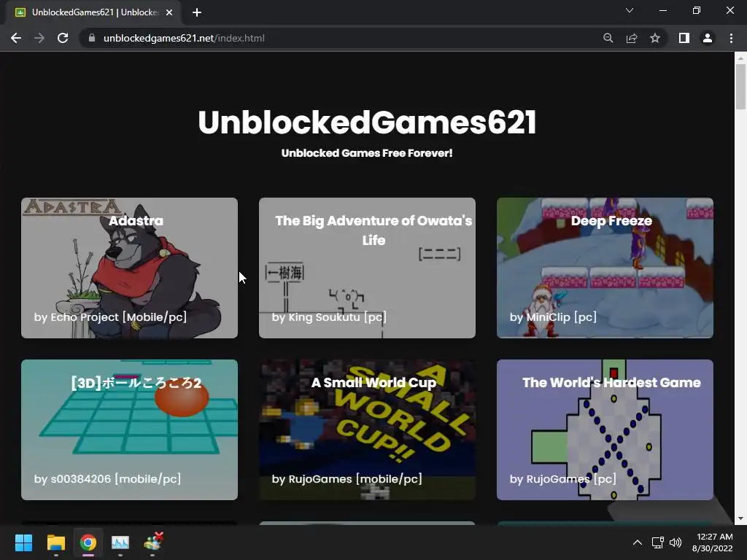
Task: Open the tab search chevron
Action: [630, 10]
